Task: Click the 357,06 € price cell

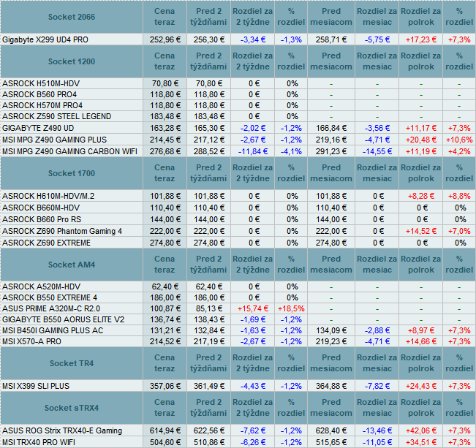Action: pyautogui.click(x=165, y=386)
